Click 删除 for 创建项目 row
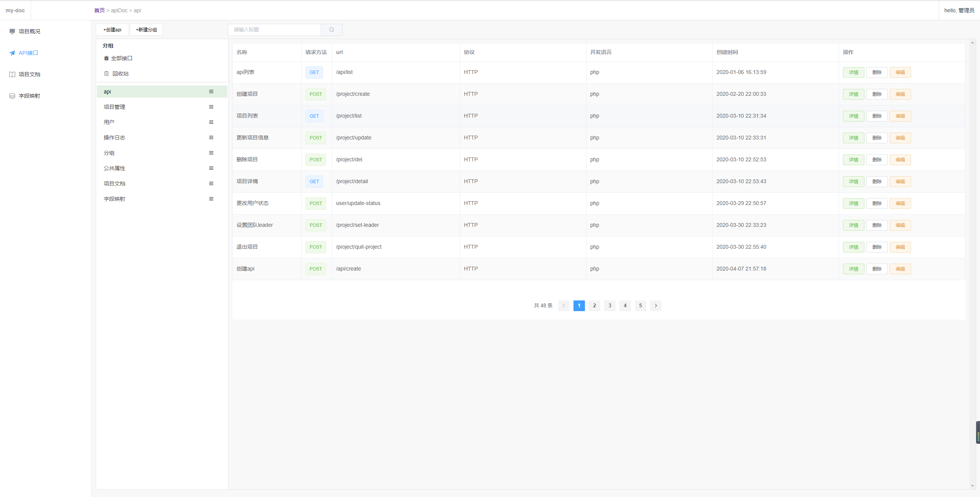This screenshot has height=497, width=980. pos(877,94)
